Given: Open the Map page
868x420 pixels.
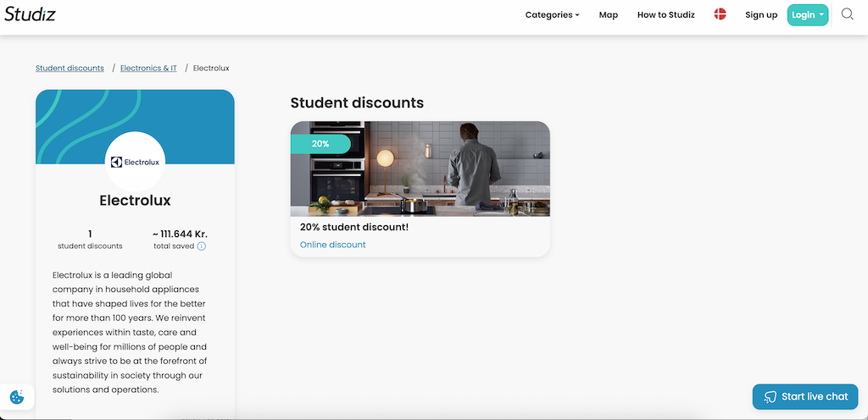Looking at the screenshot, I should coord(609,15).
